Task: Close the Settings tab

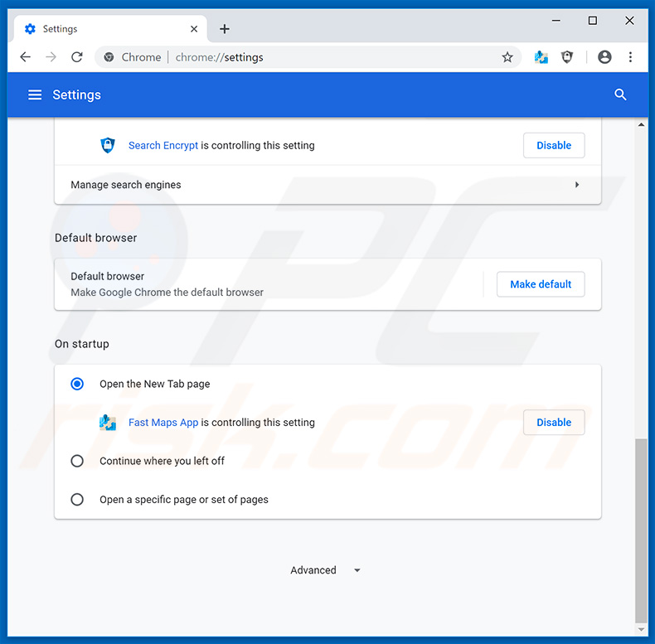Action: pyautogui.click(x=194, y=29)
